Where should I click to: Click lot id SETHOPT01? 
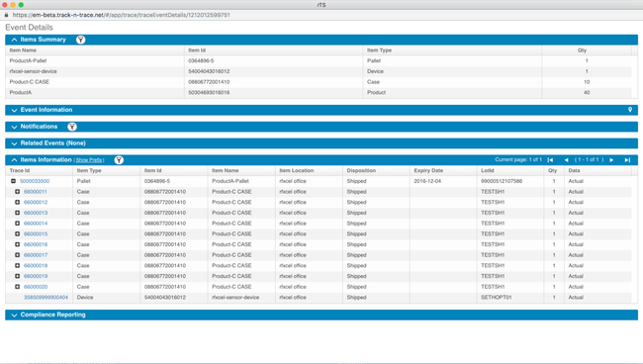pyautogui.click(x=497, y=297)
